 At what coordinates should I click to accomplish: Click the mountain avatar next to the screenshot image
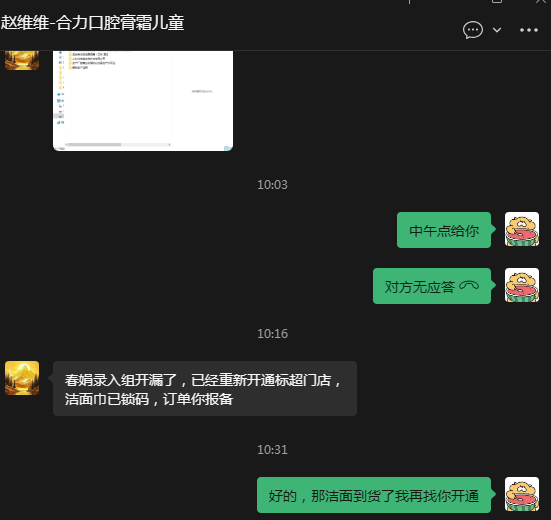(x=22, y=60)
